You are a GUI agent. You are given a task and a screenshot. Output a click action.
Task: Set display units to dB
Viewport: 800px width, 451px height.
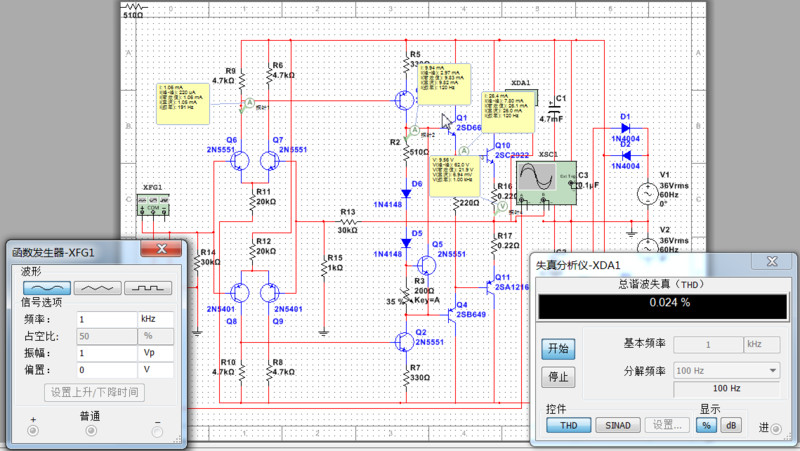tap(731, 424)
